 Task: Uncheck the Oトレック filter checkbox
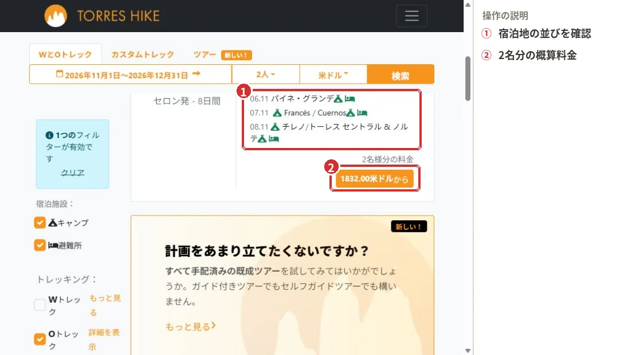[40, 339]
